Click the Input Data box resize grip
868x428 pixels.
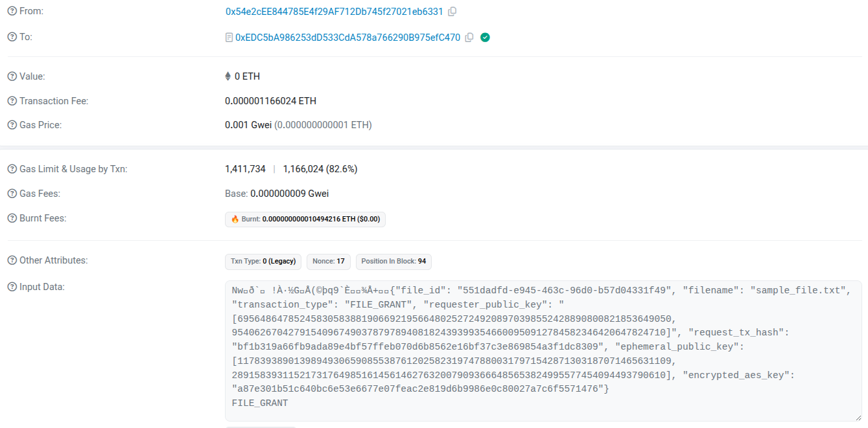857,418
